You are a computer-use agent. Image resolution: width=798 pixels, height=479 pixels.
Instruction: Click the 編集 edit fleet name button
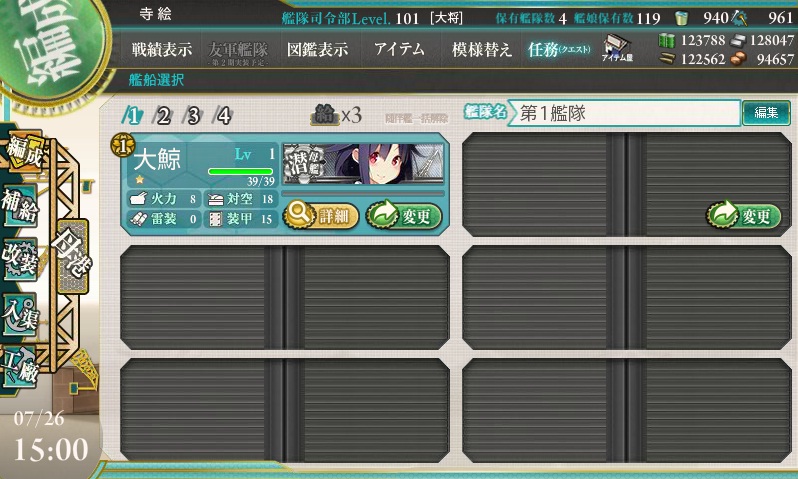click(x=766, y=113)
